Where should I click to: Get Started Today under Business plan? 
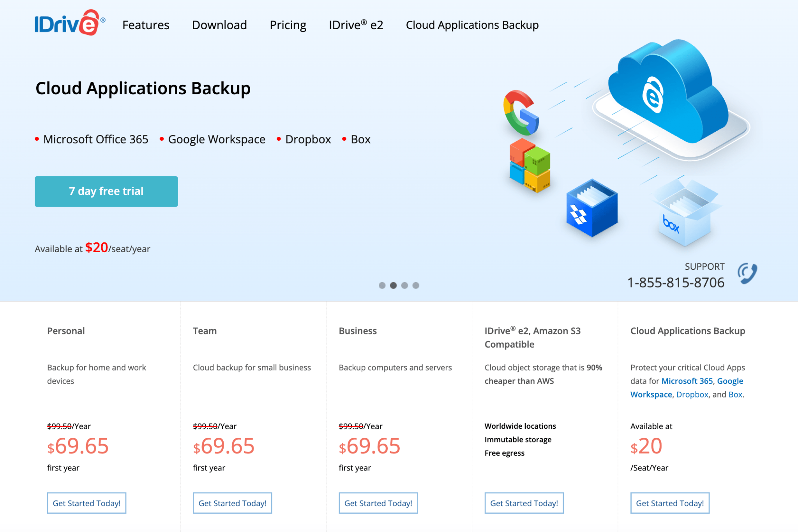pyautogui.click(x=378, y=503)
